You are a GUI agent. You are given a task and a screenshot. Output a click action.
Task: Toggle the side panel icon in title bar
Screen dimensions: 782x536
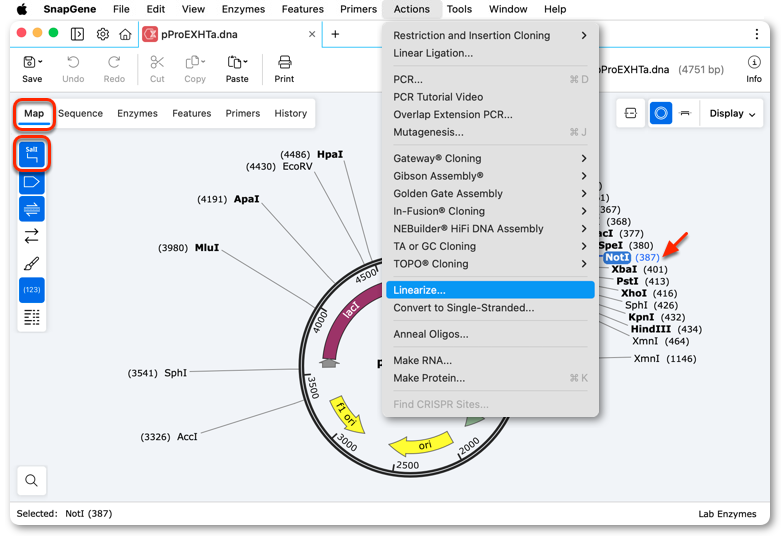point(77,34)
